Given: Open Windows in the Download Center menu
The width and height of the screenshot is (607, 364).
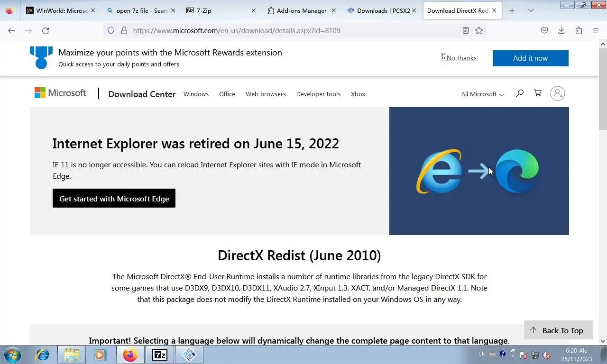Looking at the screenshot, I should click(196, 94).
